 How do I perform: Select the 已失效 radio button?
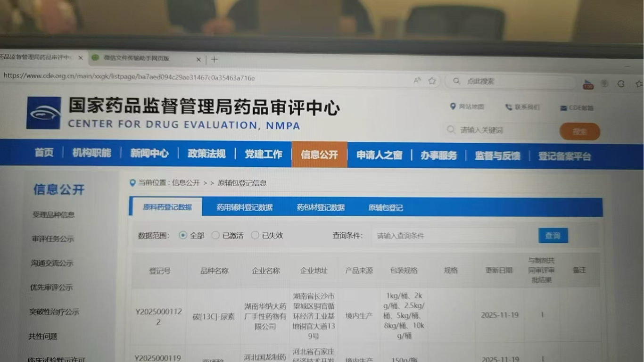click(255, 235)
